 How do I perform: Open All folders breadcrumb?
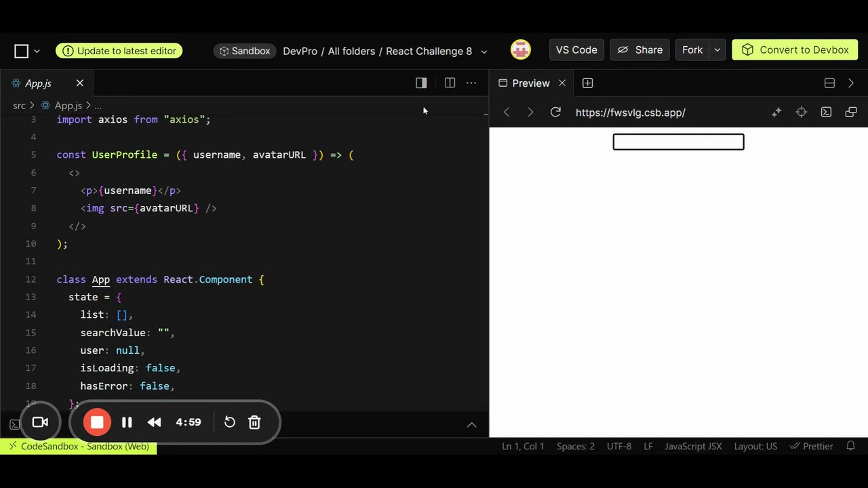(351, 51)
